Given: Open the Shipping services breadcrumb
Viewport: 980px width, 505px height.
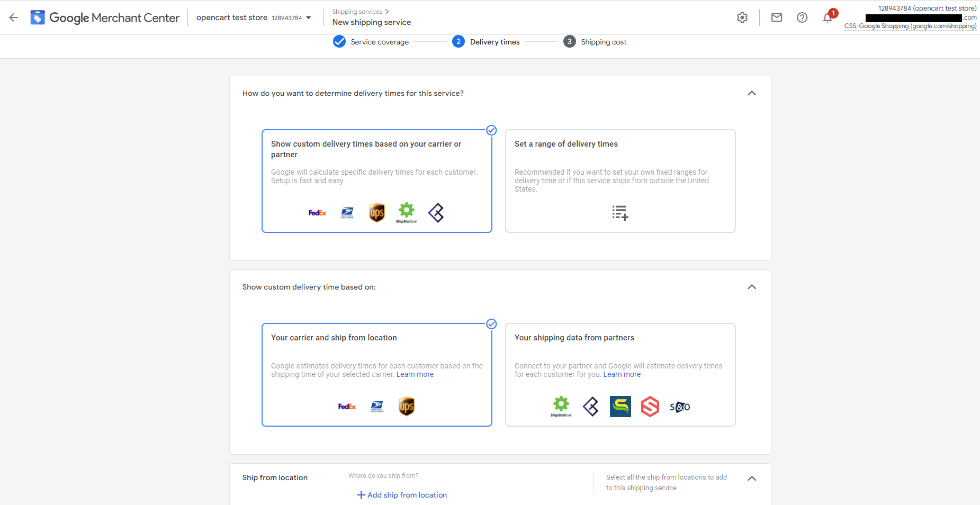Looking at the screenshot, I should (x=357, y=11).
